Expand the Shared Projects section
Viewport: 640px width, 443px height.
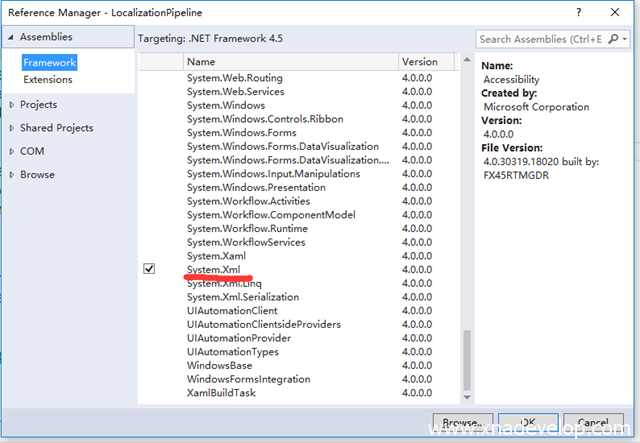tap(11, 128)
